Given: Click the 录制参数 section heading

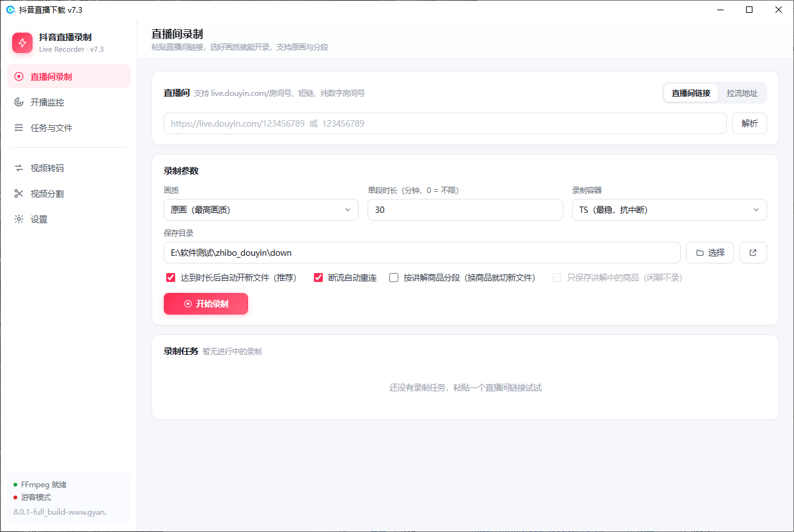Looking at the screenshot, I should (181, 171).
